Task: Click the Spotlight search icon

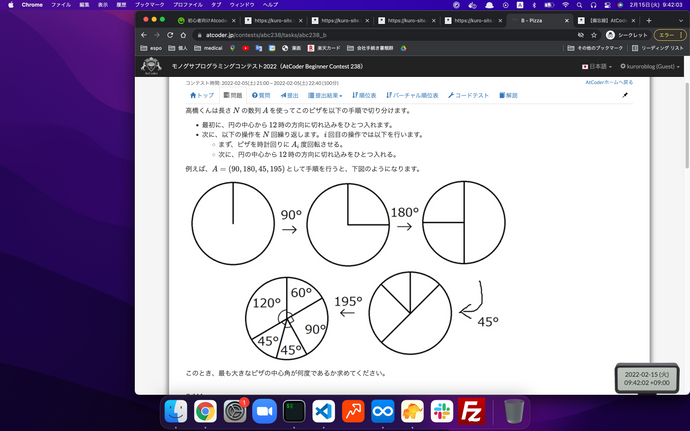Action: (580, 5)
